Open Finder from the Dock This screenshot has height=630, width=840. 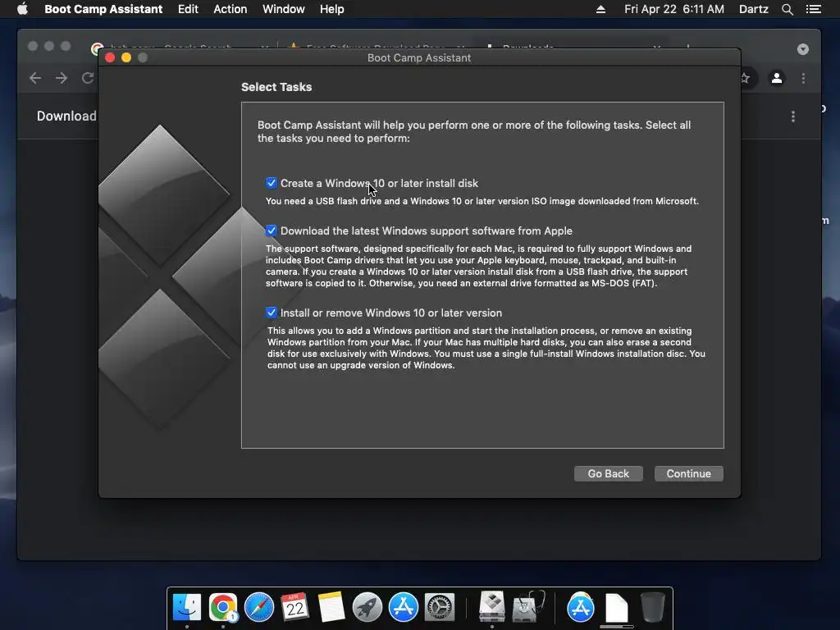click(x=187, y=607)
